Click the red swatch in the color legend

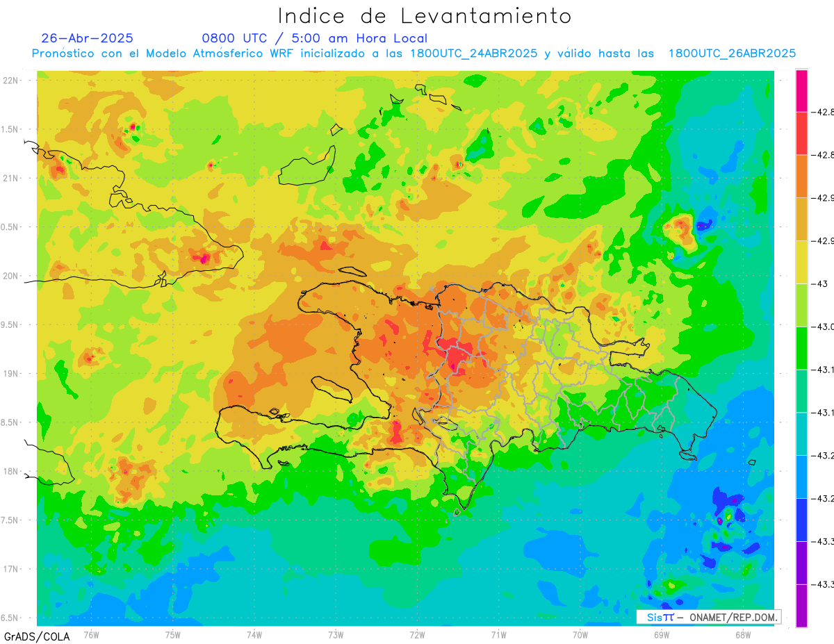pos(801,133)
